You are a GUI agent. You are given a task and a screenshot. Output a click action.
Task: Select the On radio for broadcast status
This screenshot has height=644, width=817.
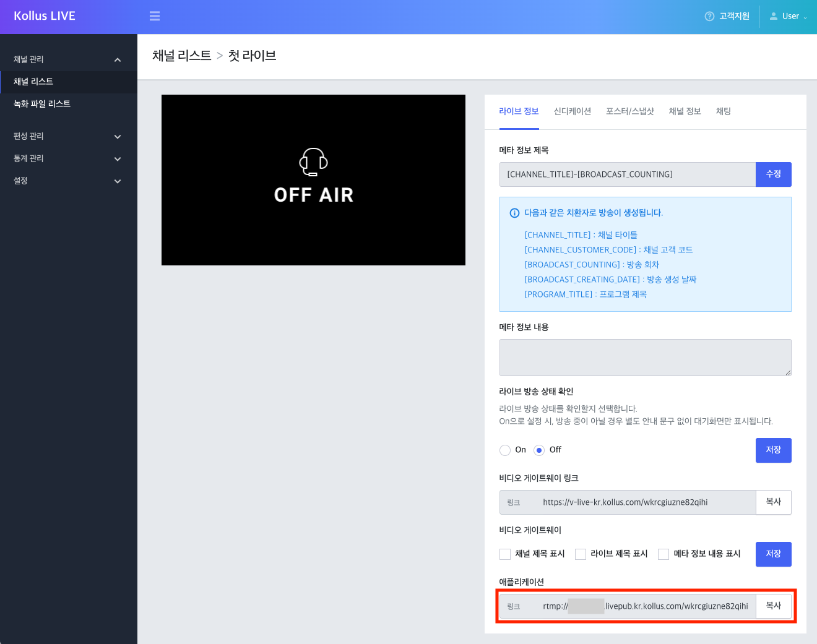pyautogui.click(x=504, y=450)
